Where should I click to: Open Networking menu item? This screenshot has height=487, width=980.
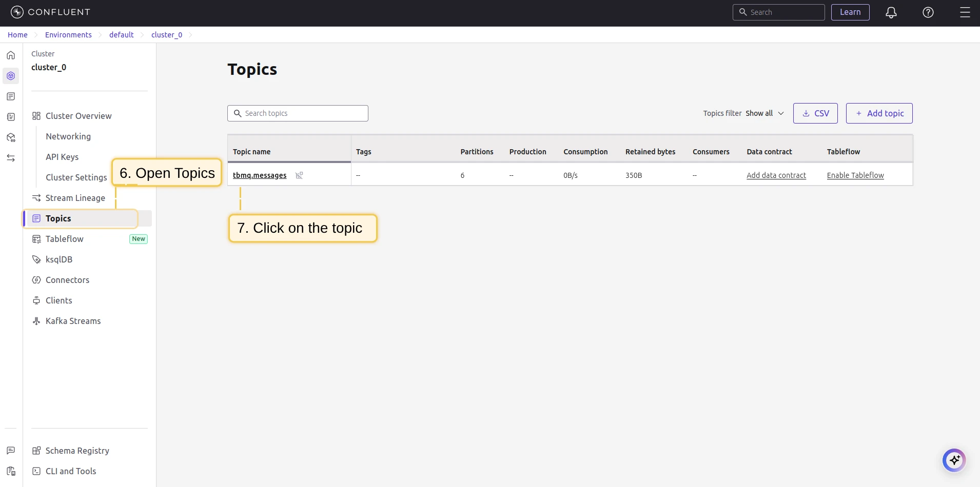(x=68, y=136)
